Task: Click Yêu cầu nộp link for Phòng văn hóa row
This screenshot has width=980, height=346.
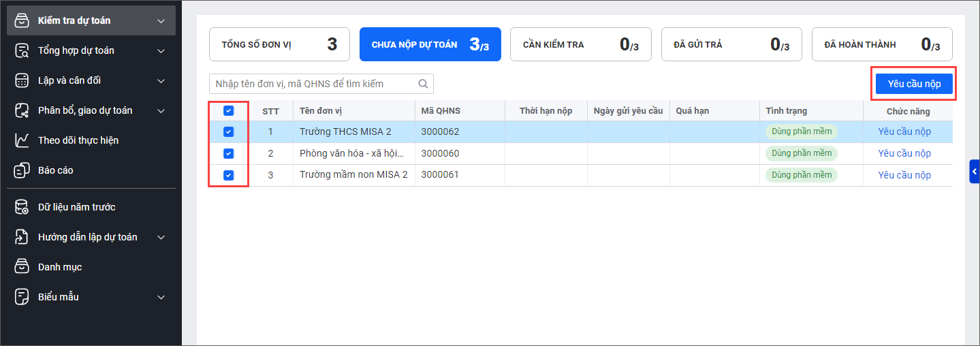Action: (904, 153)
